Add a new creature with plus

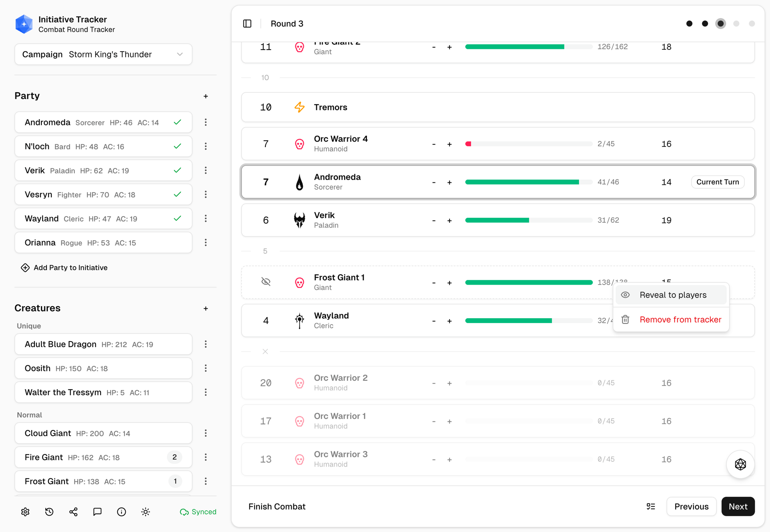pyautogui.click(x=206, y=309)
